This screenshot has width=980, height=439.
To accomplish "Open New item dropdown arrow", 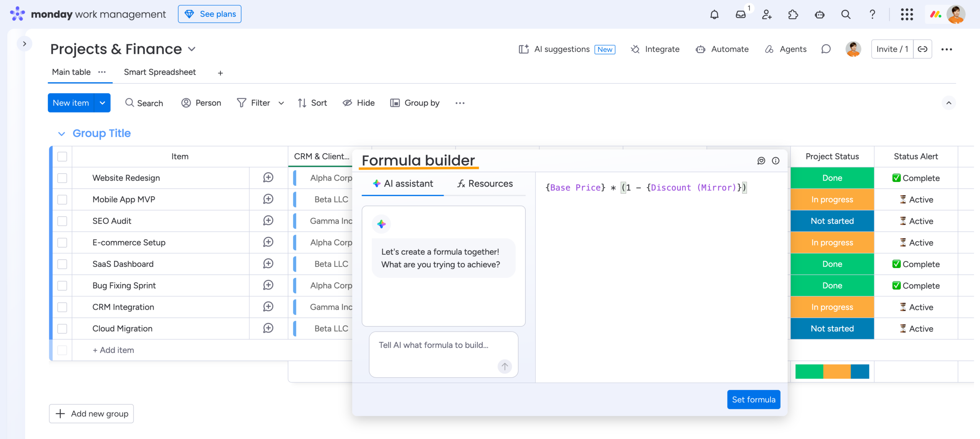I will 102,103.
